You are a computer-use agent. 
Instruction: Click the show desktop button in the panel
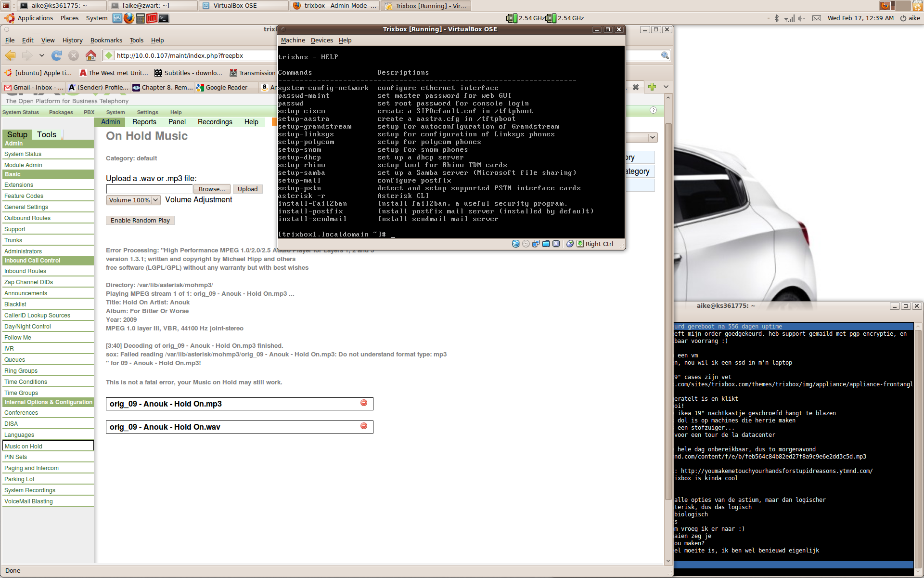6,6
